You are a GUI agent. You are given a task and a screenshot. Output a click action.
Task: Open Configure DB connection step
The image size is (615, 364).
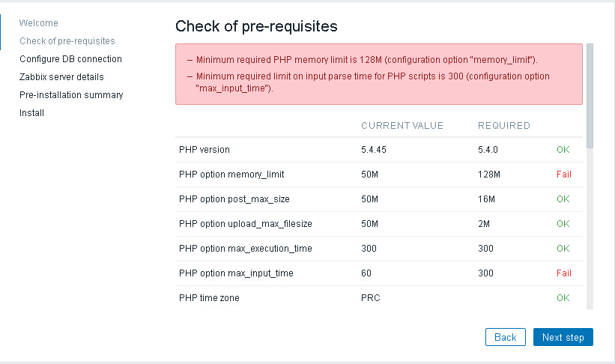point(70,59)
